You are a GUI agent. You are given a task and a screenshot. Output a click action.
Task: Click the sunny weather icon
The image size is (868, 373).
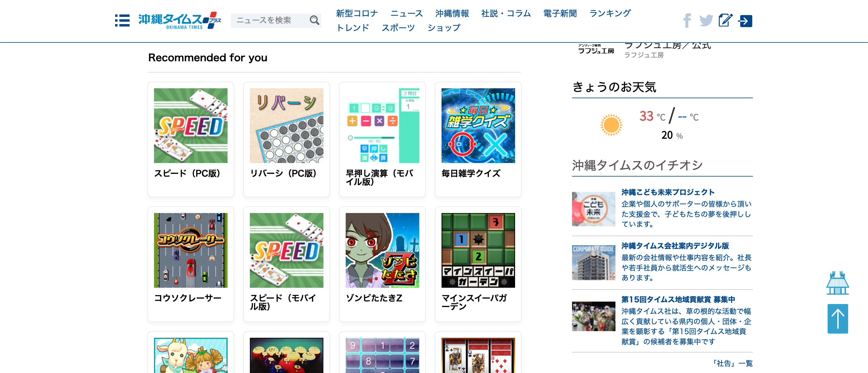(611, 125)
